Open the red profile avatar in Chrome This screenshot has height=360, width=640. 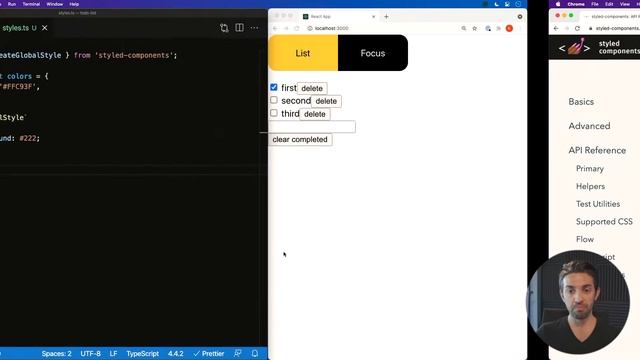point(509,28)
